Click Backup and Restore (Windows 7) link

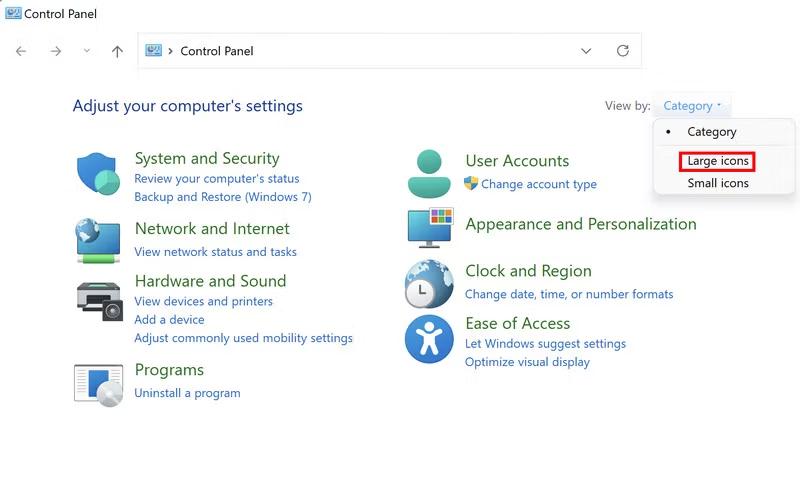pos(222,197)
